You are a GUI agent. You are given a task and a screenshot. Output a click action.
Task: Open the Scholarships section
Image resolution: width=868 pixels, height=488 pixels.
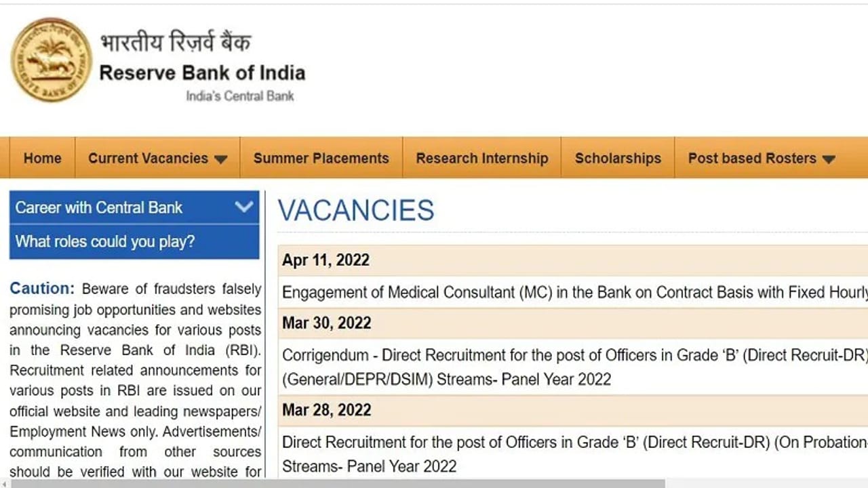pyautogui.click(x=618, y=158)
